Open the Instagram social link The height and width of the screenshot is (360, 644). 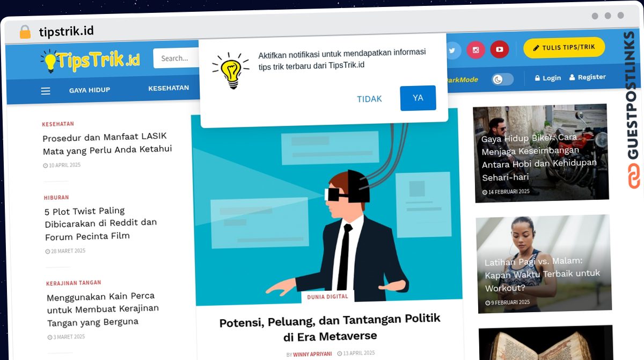point(475,50)
